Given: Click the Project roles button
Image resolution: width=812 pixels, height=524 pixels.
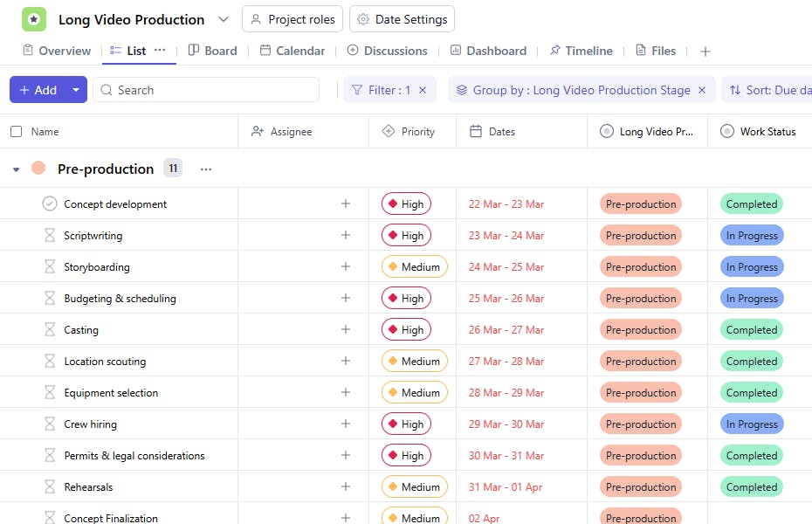Looking at the screenshot, I should point(292,19).
